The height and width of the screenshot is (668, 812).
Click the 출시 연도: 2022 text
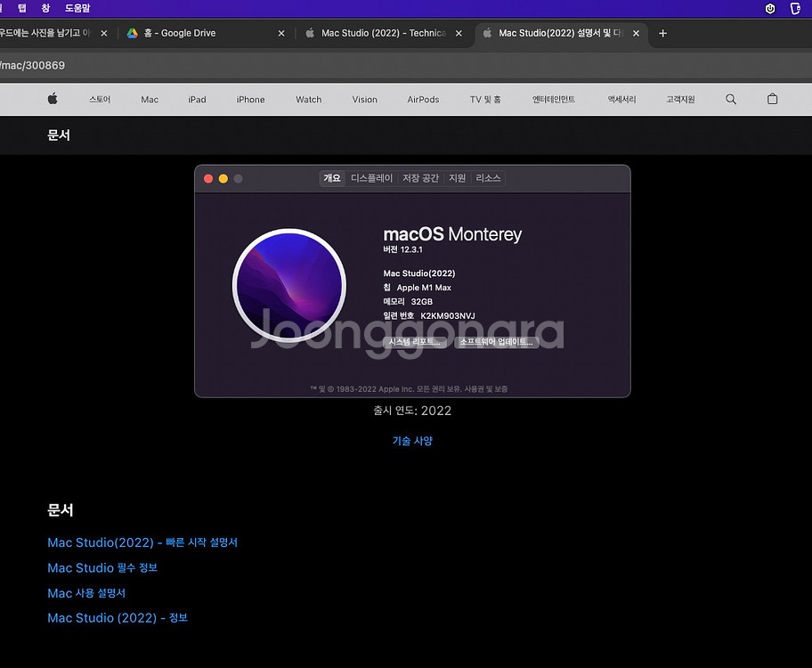pyautogui.click(x=412, y=411)
